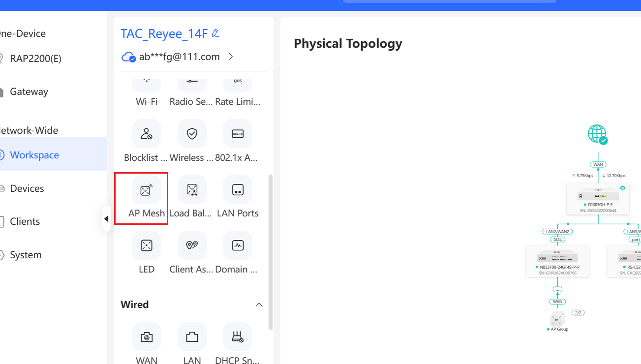Expand the ab***fg@111.com account arrow

231,57
